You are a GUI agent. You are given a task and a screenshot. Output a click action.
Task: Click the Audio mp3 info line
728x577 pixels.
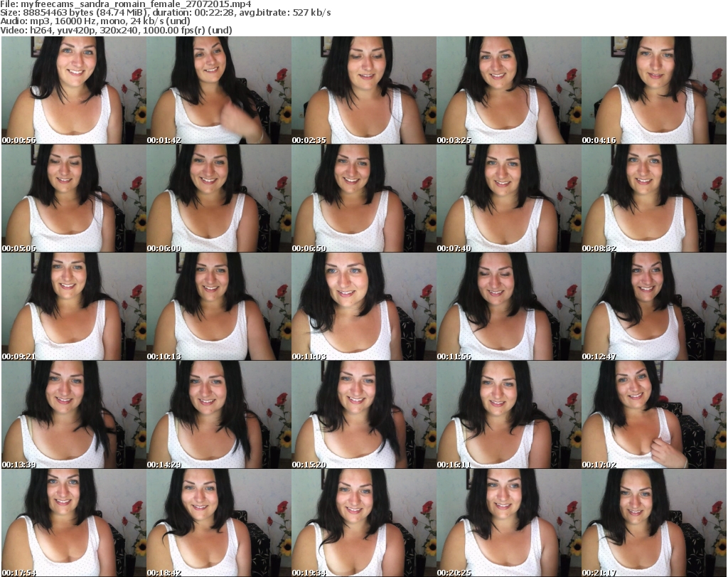point(95,21)
